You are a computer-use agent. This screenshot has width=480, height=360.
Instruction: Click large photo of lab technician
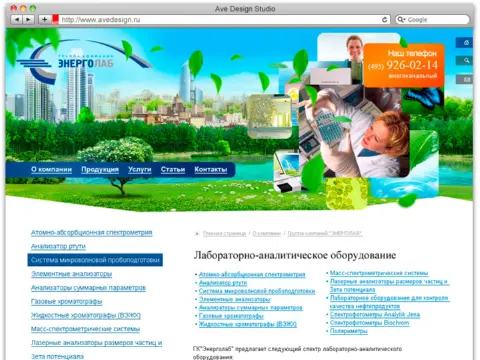(354, 131)
